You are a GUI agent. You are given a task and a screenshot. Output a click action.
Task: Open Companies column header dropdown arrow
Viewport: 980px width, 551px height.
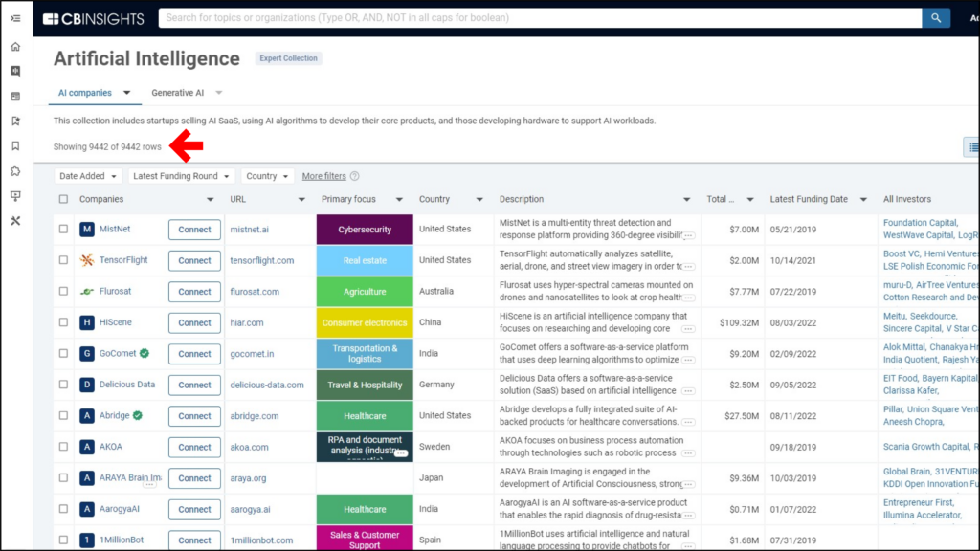click(210, 199)
